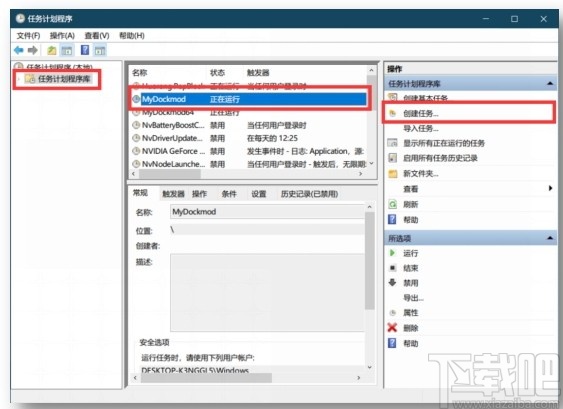
Task: Click the Back arrow toolbar icon
Action: tap(19, 50)
